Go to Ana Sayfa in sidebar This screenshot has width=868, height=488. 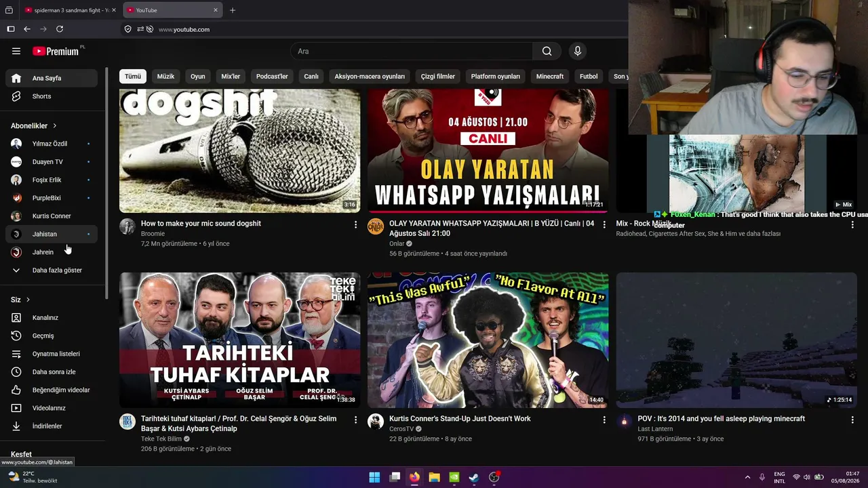coord(52,78)
